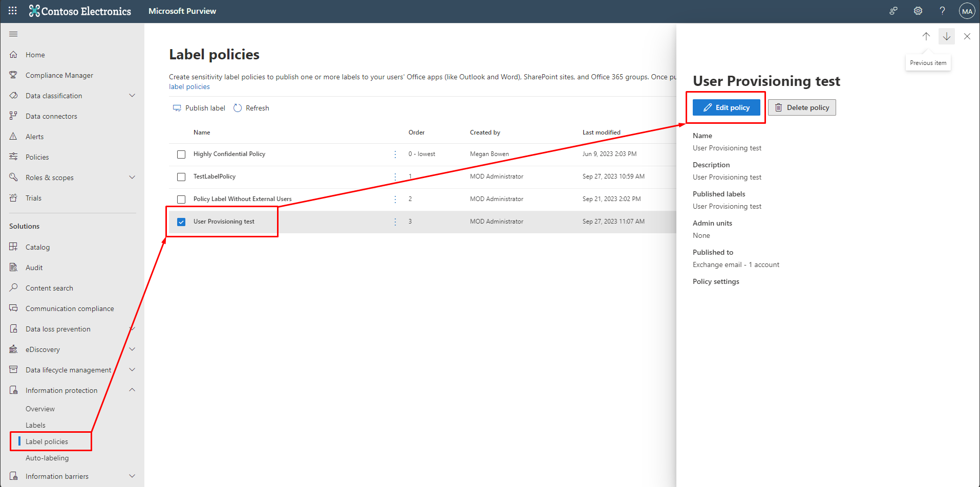
Task: Expand the eDiscovery section
Action: 132,349
